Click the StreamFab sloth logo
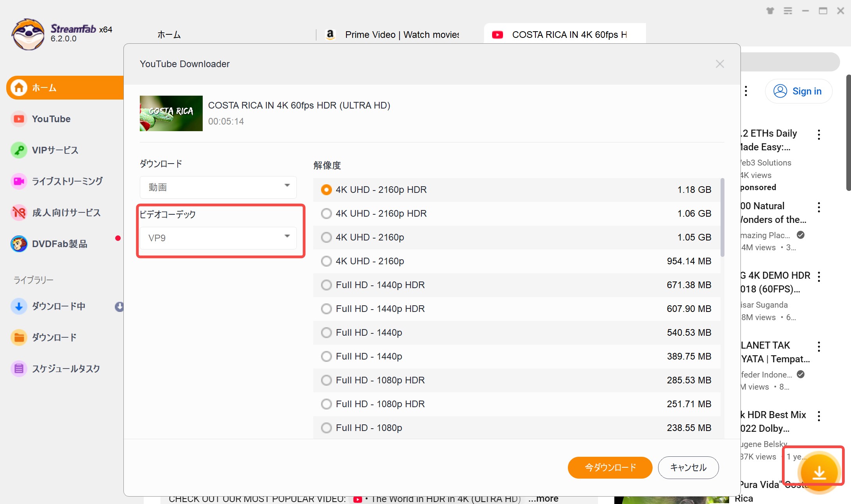This screenshot has width=851, height=504. 28,34
